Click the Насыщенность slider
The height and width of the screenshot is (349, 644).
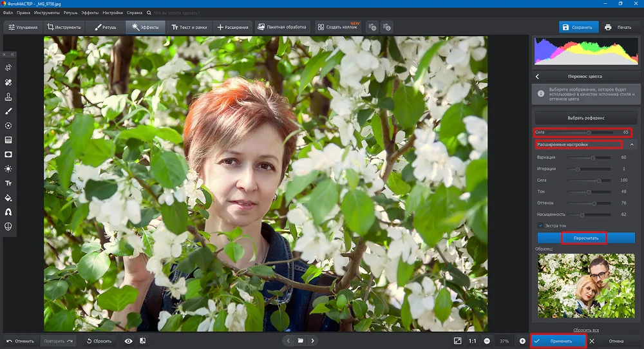pyautogui.click(x=589, y=214)
